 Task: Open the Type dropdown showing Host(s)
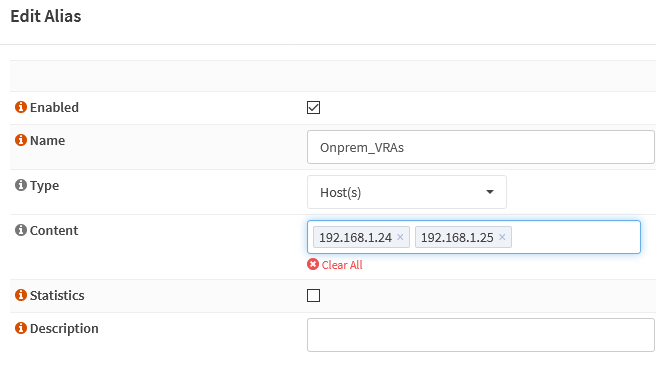[407, 192]
